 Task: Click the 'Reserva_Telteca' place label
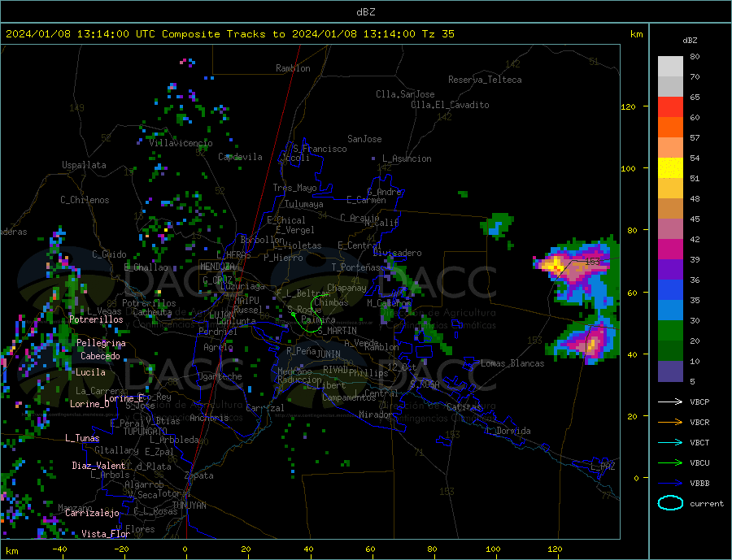pyautogui.click(x=485, y=80)
